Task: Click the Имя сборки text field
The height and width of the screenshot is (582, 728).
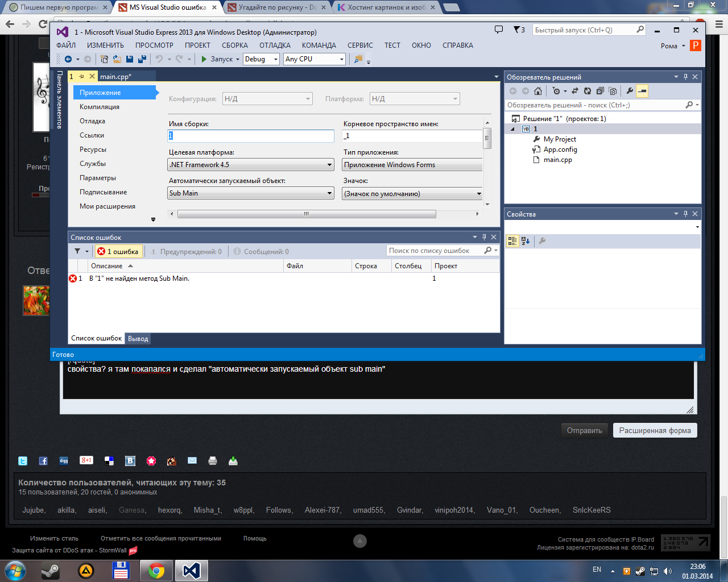Action: point(251,136)
